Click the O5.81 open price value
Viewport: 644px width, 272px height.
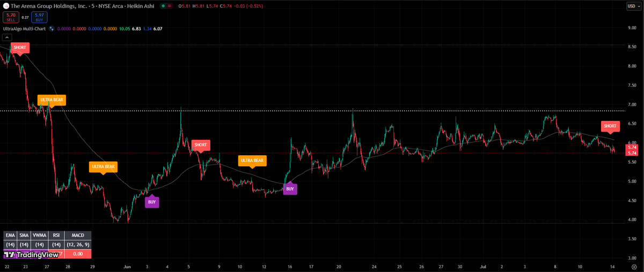tap(185, 5)
